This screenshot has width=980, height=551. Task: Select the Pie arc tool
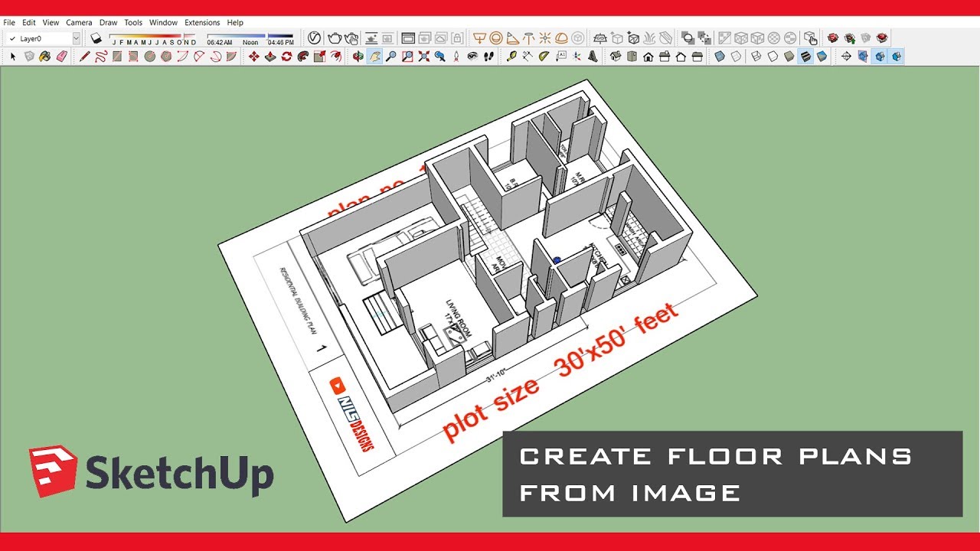pyautogui.click(x=232, y=57)
